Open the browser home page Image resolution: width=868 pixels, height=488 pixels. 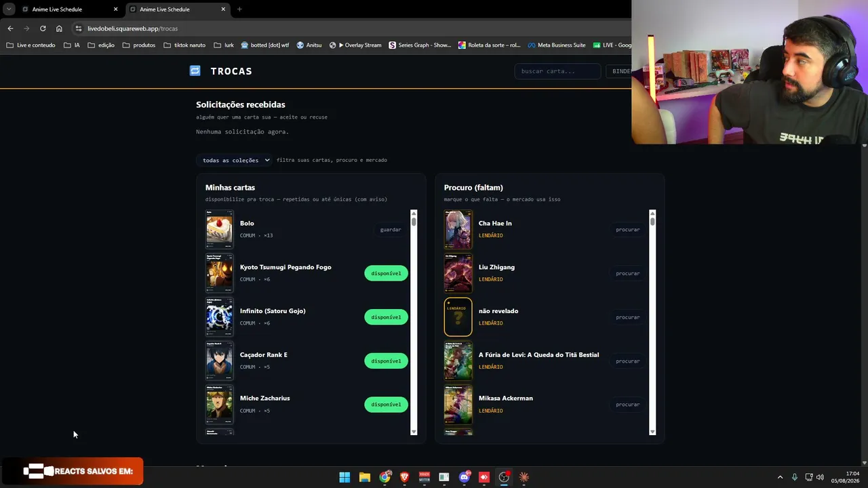(x=59, y=28)
